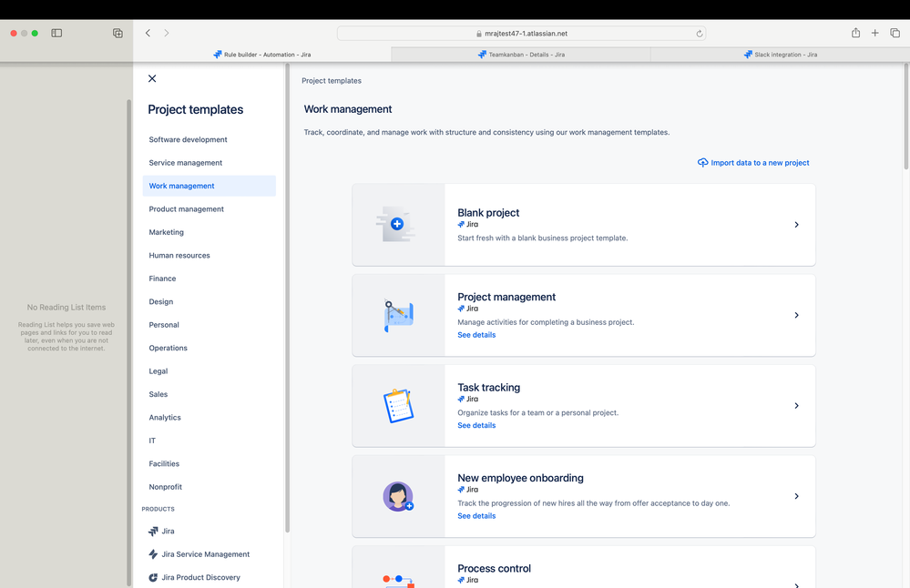Click the main page vertical scrollbar

[906, 116]
